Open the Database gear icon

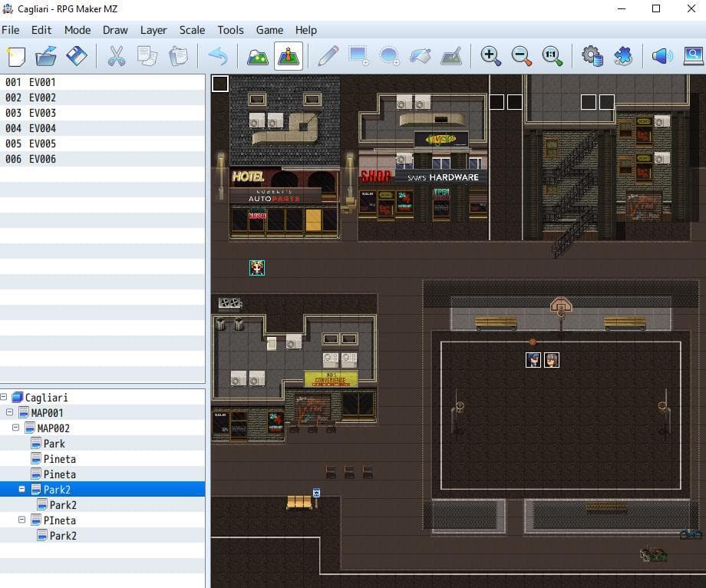pyautogui.click(x=592, y=56)
